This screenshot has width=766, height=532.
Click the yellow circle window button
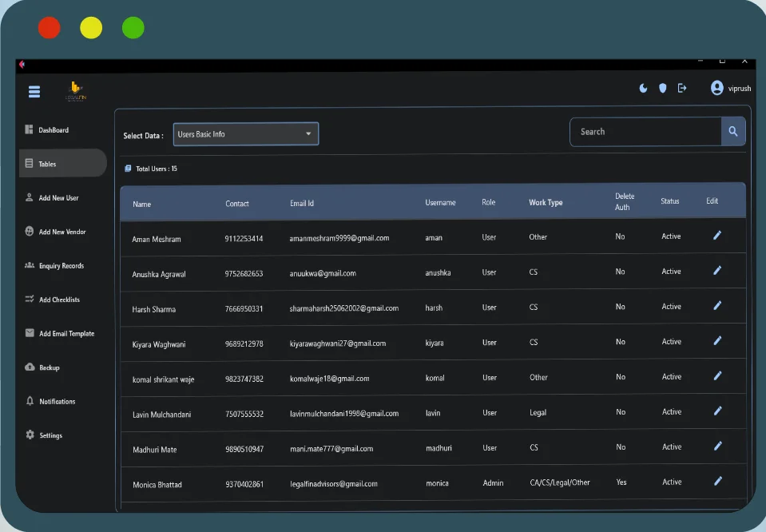(91, 27)
